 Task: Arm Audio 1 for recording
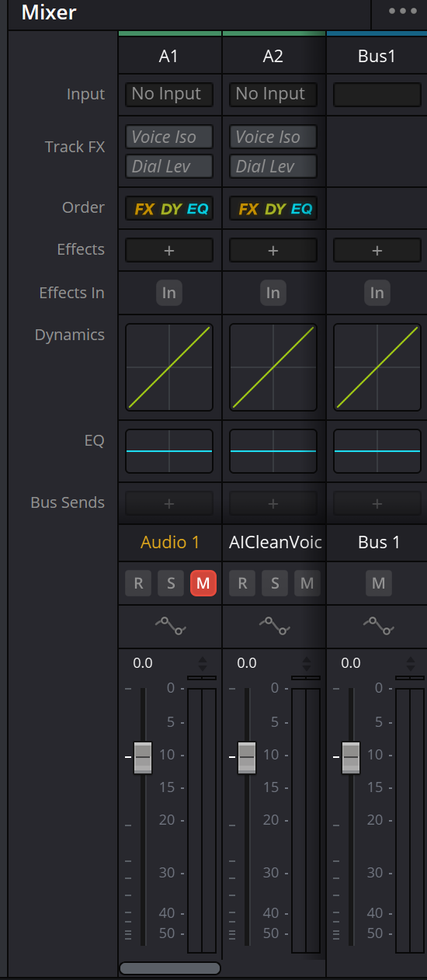coord(138,583)
